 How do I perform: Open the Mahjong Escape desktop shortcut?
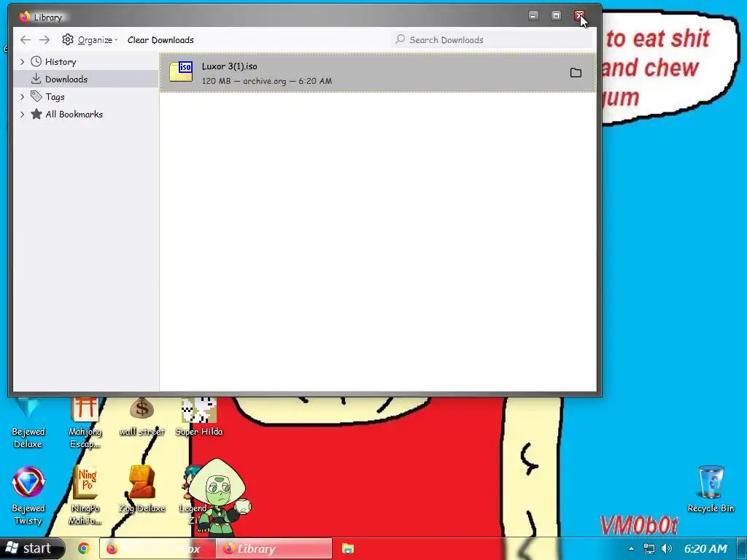pos(85,424)
